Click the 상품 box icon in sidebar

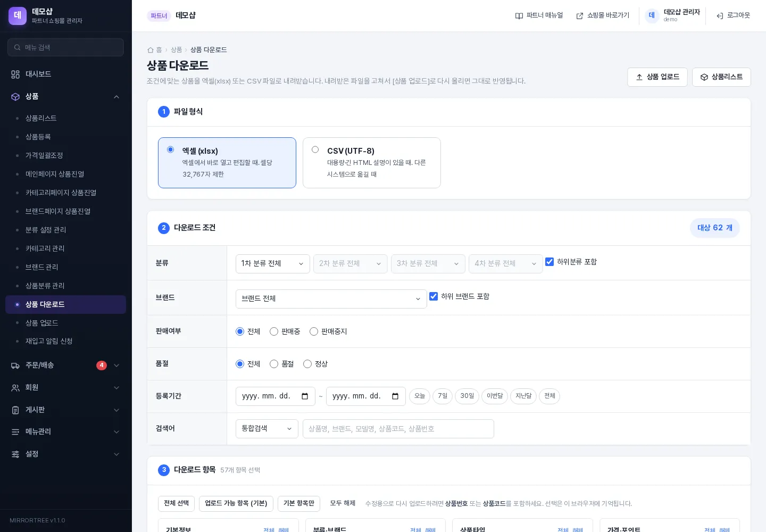click(x=15, y=97)
